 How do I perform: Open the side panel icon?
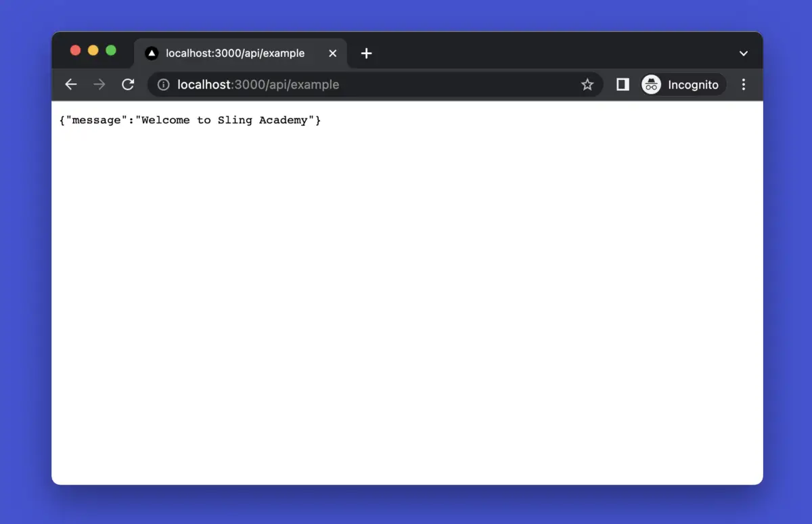click(x=623, y=85)
